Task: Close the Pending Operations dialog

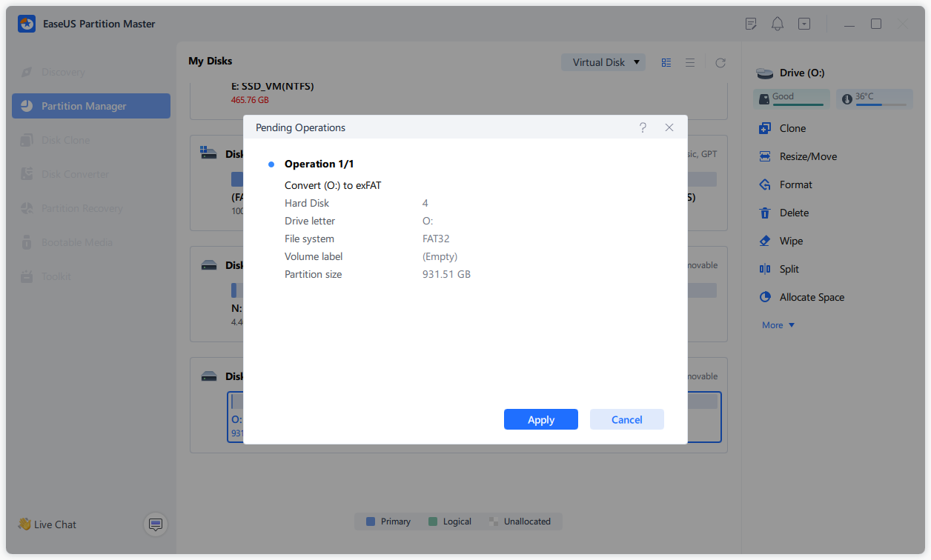Action: [669, 127]
